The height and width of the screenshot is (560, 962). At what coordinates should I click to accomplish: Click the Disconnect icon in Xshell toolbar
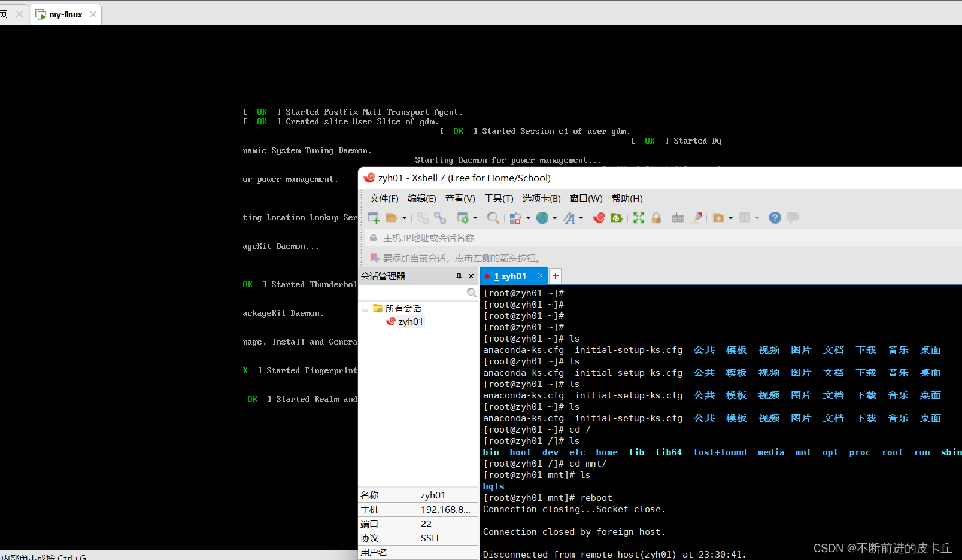point(423,218)
